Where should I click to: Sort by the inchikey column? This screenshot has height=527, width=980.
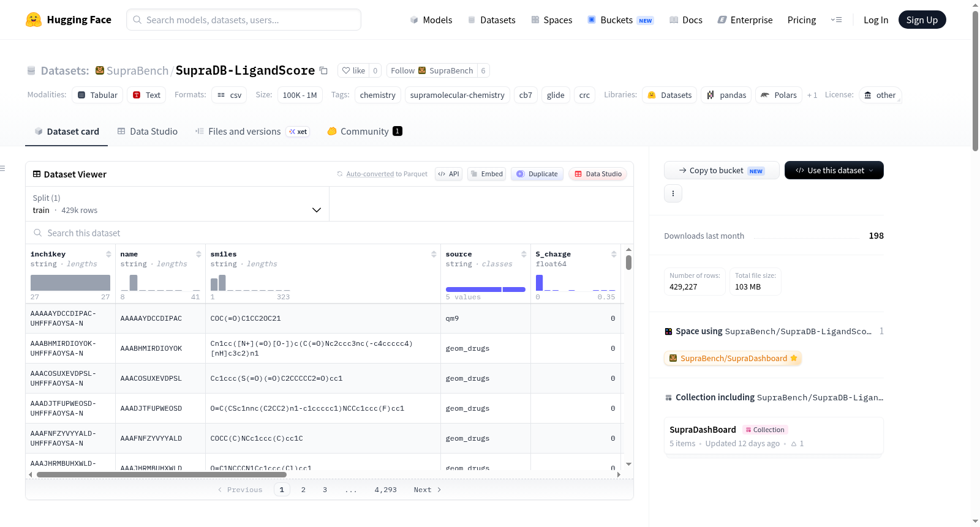(108, 254)
